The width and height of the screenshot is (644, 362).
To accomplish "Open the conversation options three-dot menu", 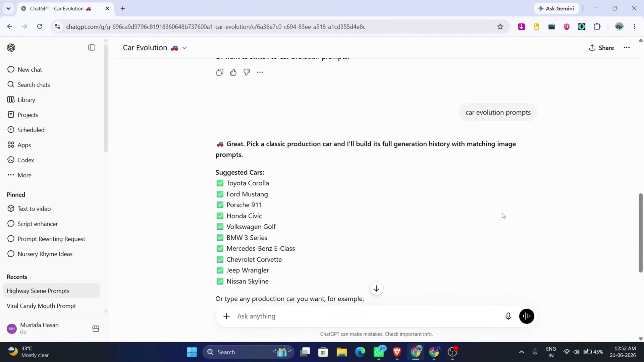I will point(627,48).
